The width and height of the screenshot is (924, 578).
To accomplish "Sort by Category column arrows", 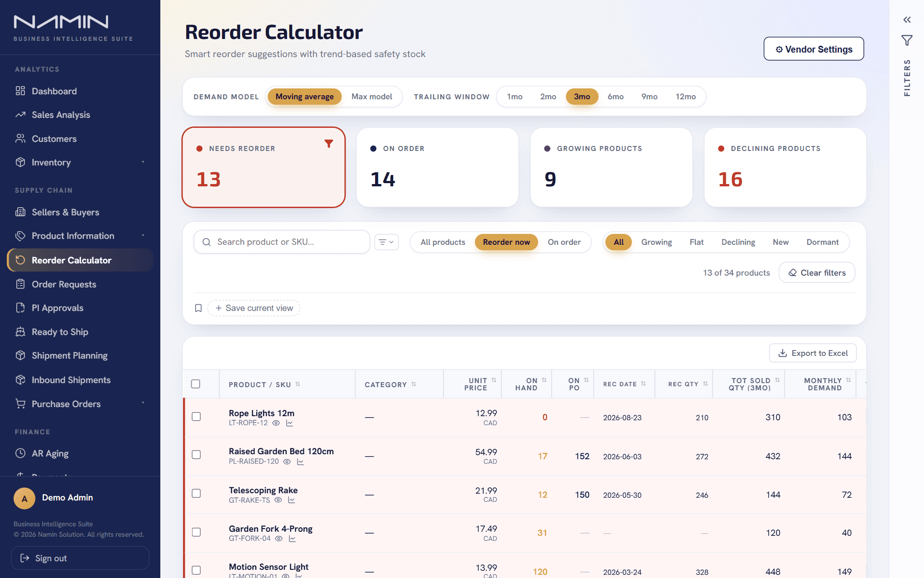I will [414, 384].
